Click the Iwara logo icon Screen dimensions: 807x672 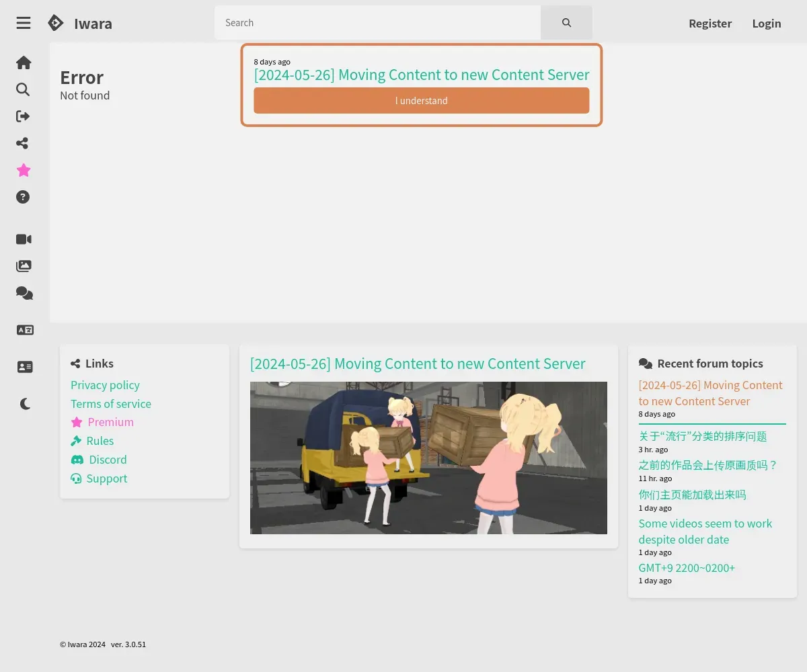[56, 23]
